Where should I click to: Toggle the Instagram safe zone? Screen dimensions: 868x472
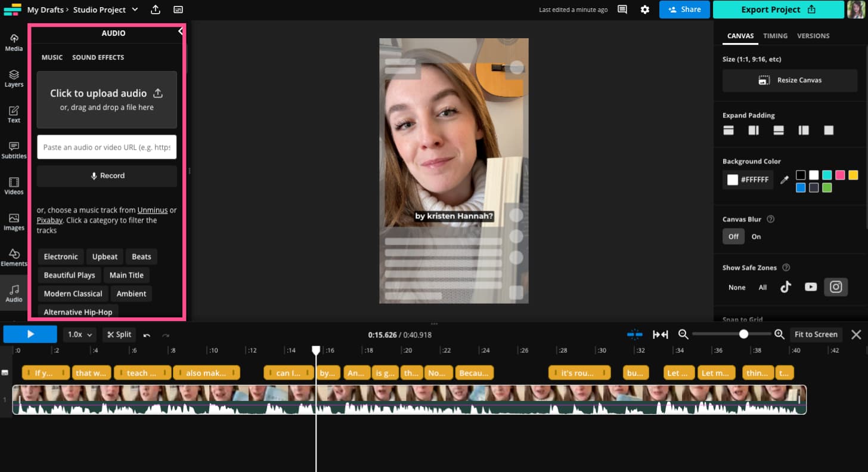(836, 287)
